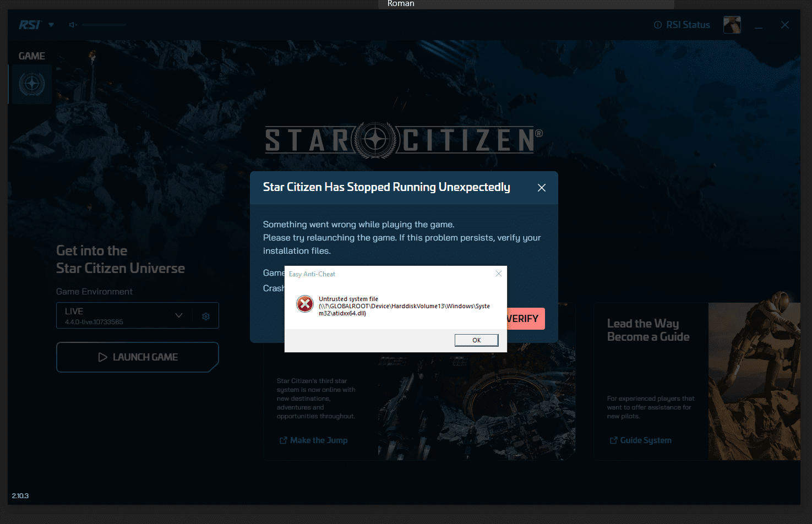Close the Easy Anti-Cheat error dialog
Screen dimensions: 812x524
pyautogui.click(x=499, y=274)
